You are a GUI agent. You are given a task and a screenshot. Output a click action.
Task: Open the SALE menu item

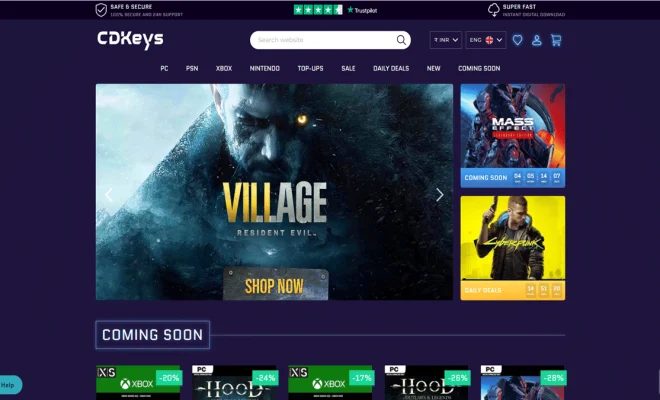(x=348, y=68)
